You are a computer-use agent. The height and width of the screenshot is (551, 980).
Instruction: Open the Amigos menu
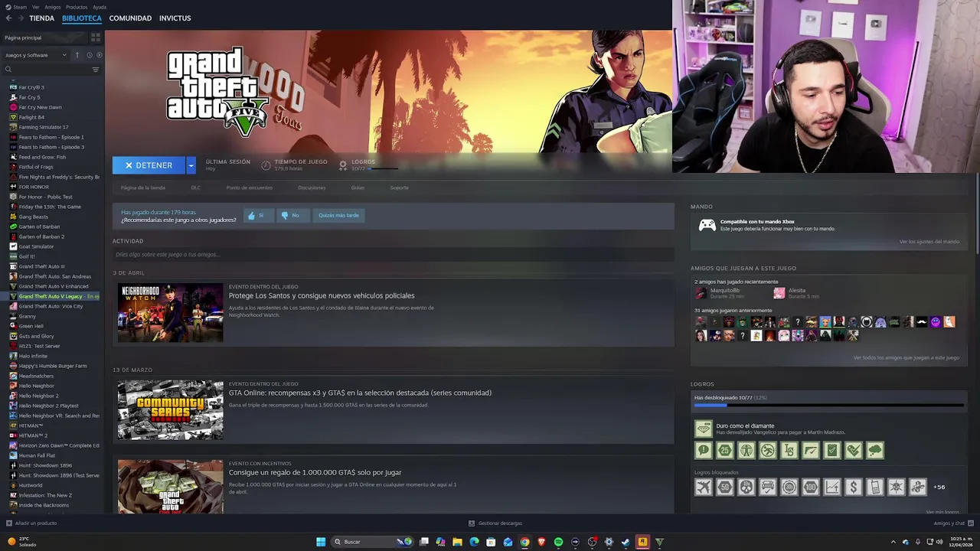click(53, 7)
